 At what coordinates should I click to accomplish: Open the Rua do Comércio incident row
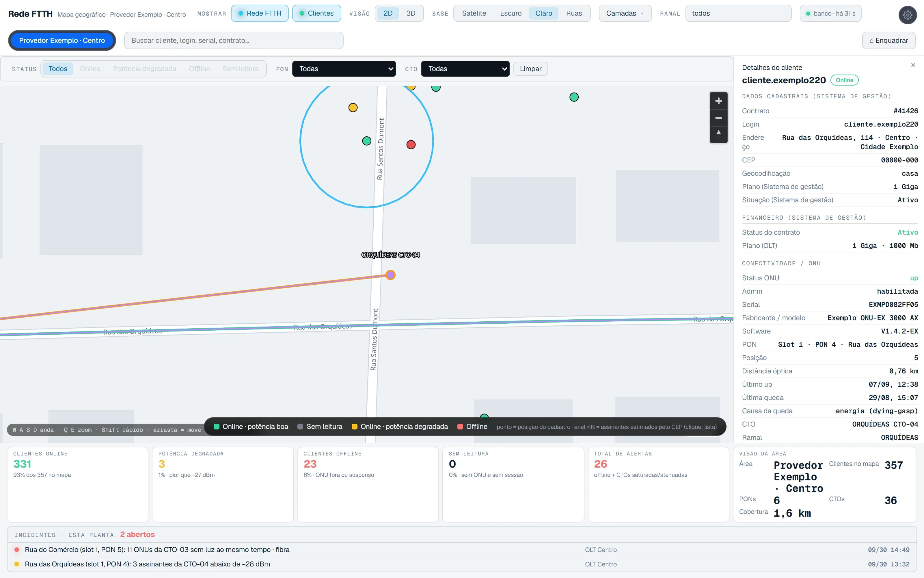tap(462, 550)
